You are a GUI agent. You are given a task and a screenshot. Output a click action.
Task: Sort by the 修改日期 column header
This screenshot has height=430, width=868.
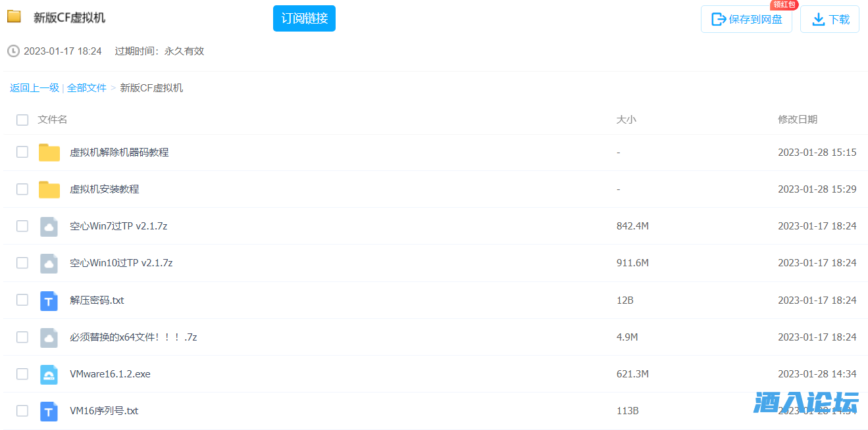[798, 120]
